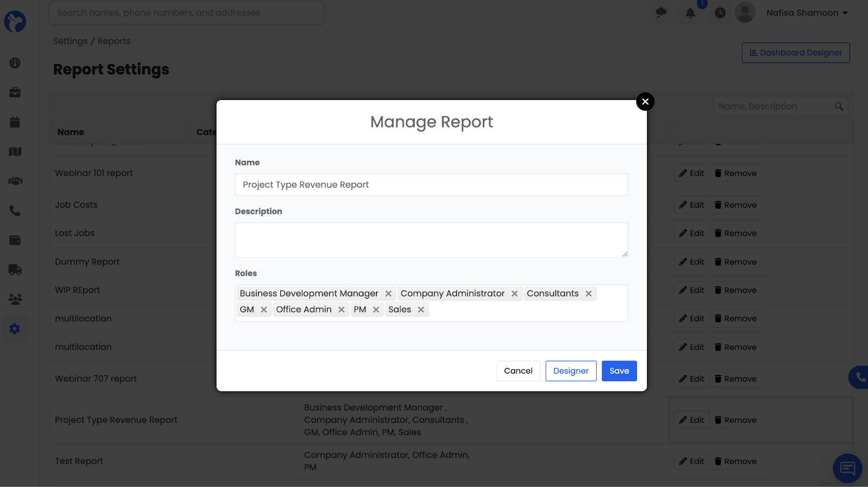This screenshot has height=487, width=868.
Task: Open the calendar sidebar icon
Action: click(x=15, y=122)
